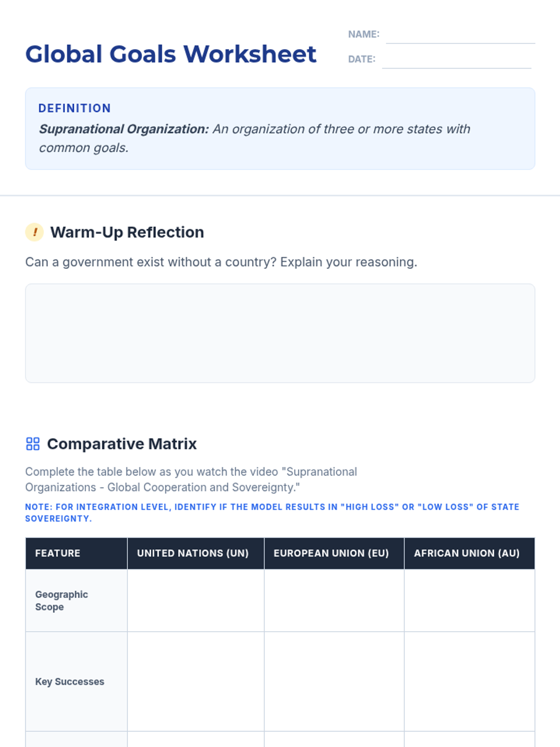Click the UN Key Successes cell

pyautogui.click(x=196, y=682)
